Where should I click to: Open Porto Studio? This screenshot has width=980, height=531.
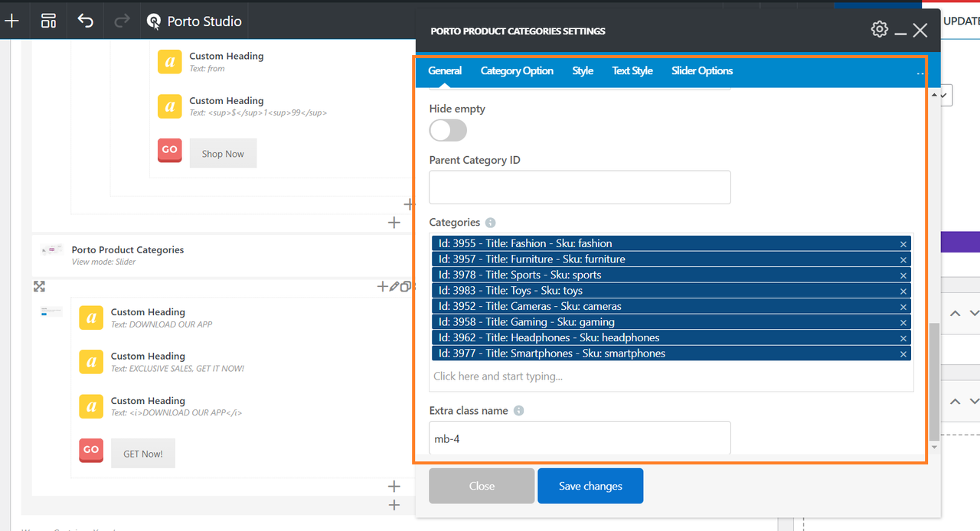[194, 21]
